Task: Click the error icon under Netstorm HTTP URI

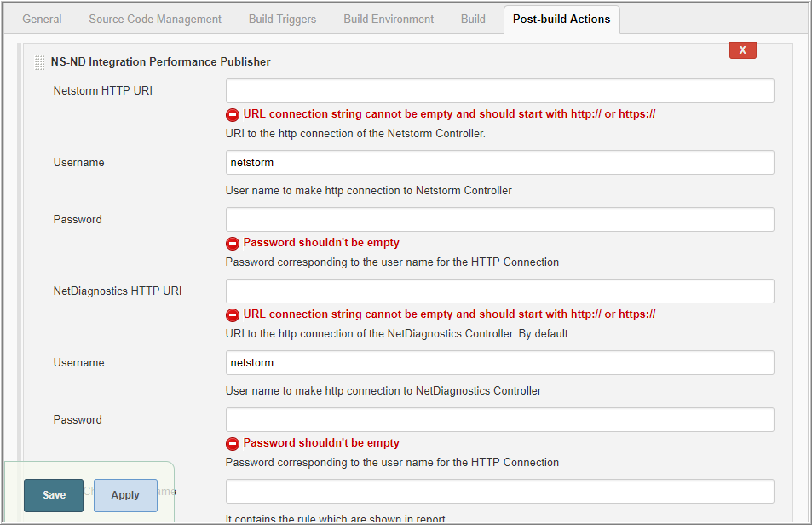Action: [x=233, y=114]
